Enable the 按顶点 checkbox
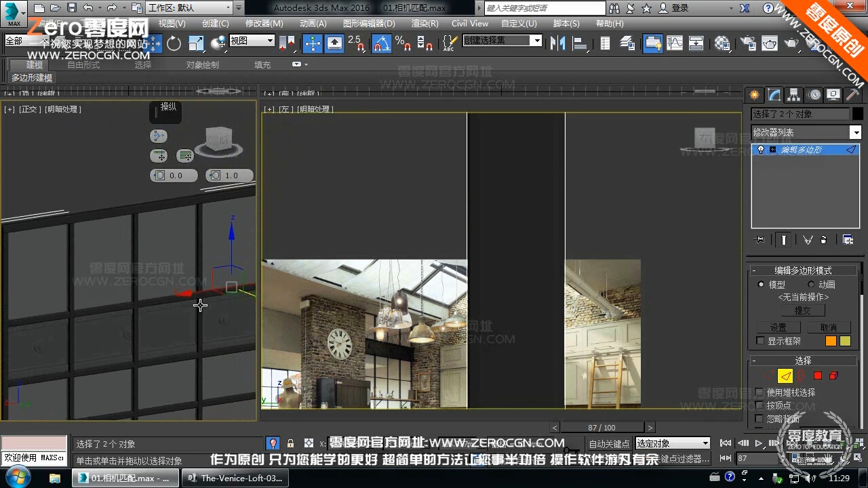Screen dimensions: 868x488 pos(759,405)
